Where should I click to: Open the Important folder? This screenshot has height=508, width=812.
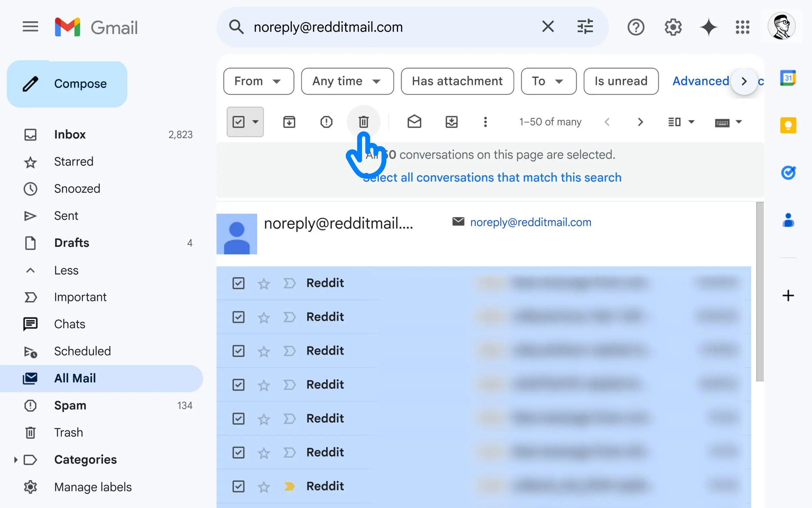click(x=101, y=297)
